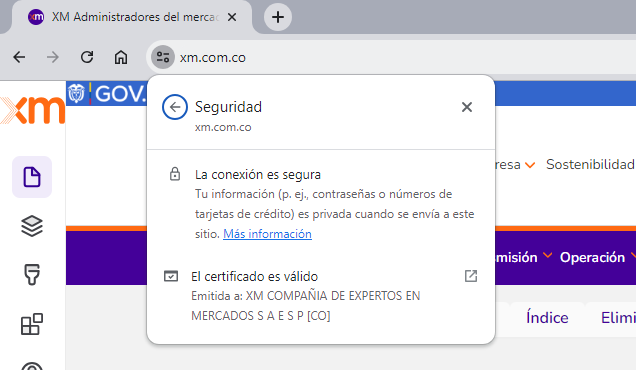The width and height of the screenshot is (636, 370).
Task: Click the certificate checkmark icon
Action: (x=171, y=276)
